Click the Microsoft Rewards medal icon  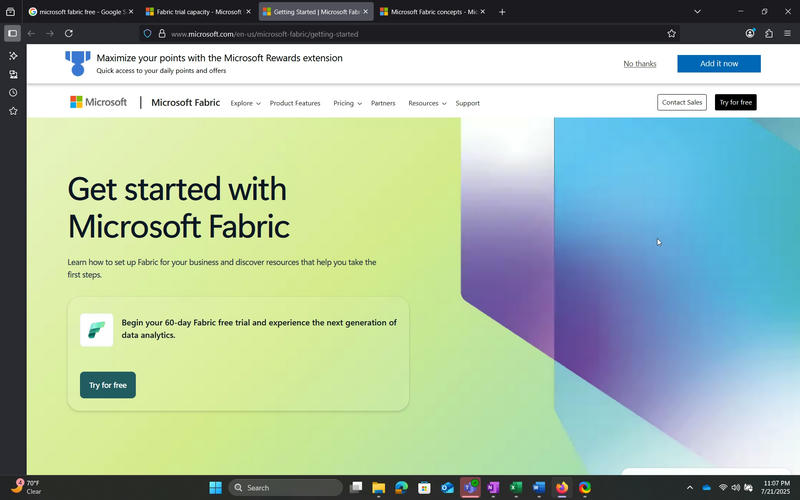(78, 63)
